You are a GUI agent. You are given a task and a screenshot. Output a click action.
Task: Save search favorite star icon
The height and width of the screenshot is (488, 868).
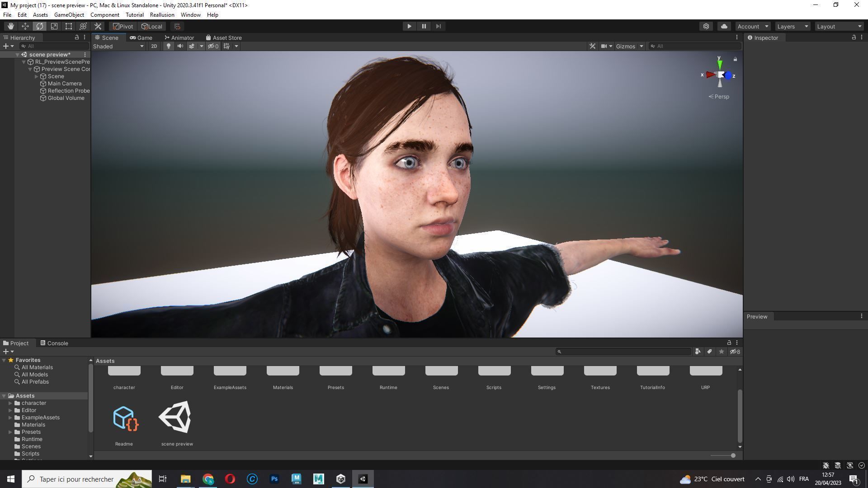[x=722, y=352]
